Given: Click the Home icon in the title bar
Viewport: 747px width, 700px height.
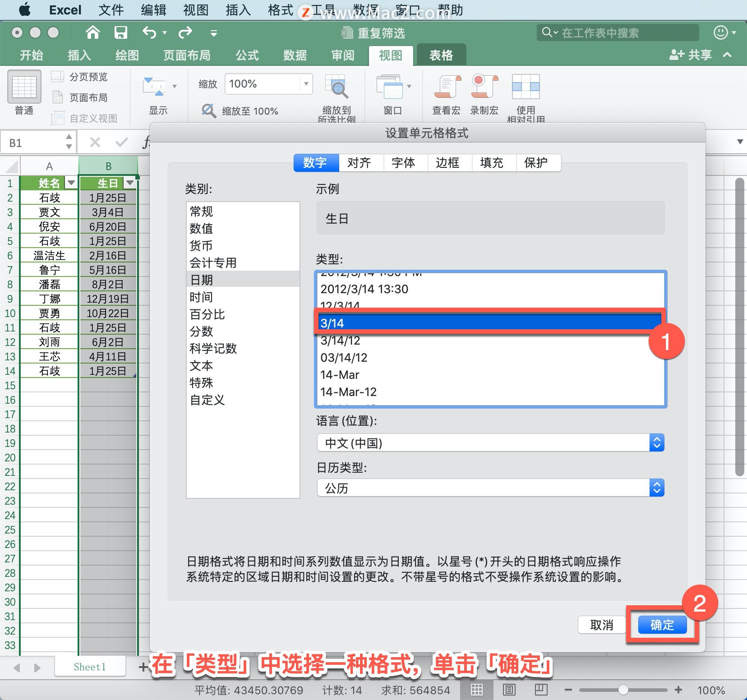Looking at the screenshot, I should pyautogui.click(x=92, y=32).
